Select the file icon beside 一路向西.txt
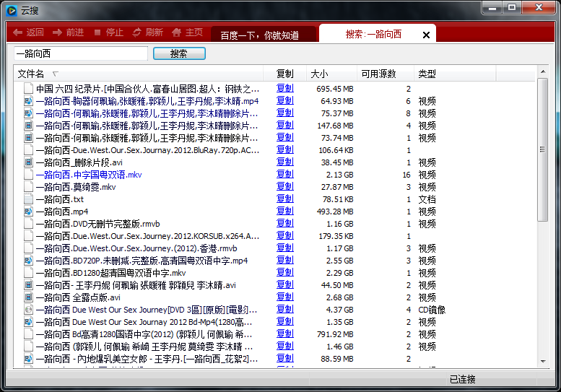The height and width of the screenshot is (392, 561). tap(28, 199)
